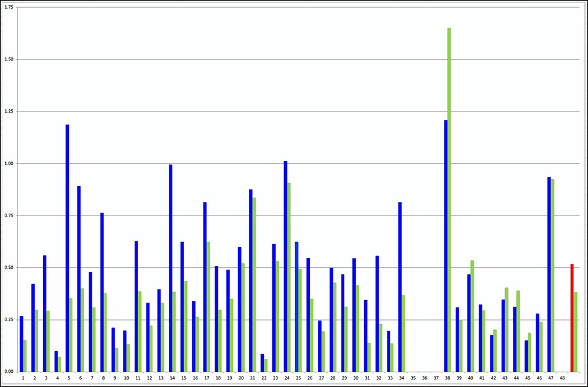The height and width of the screenshot is (387, 588).
Task: Click x-axis label 22
Action: coord(264,378)
